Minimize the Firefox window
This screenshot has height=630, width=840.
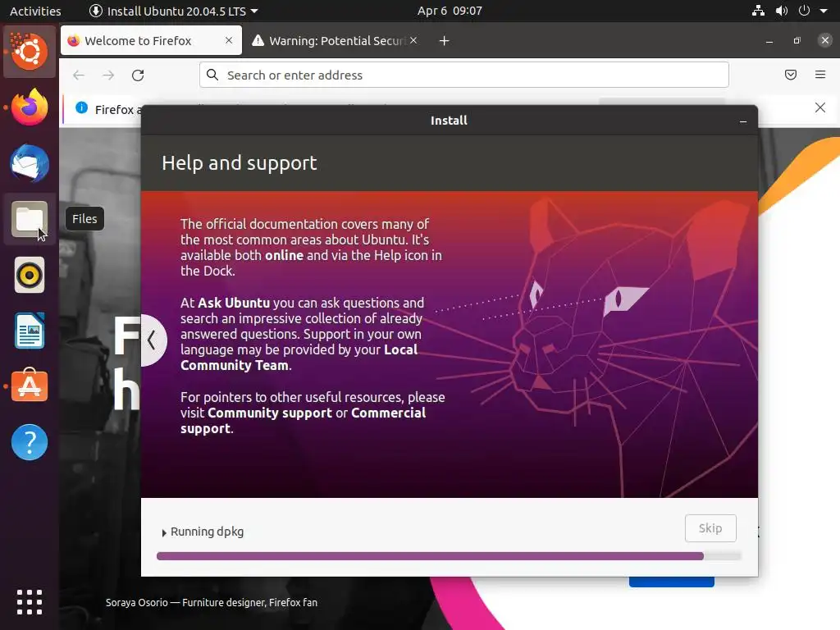(769, 41)
